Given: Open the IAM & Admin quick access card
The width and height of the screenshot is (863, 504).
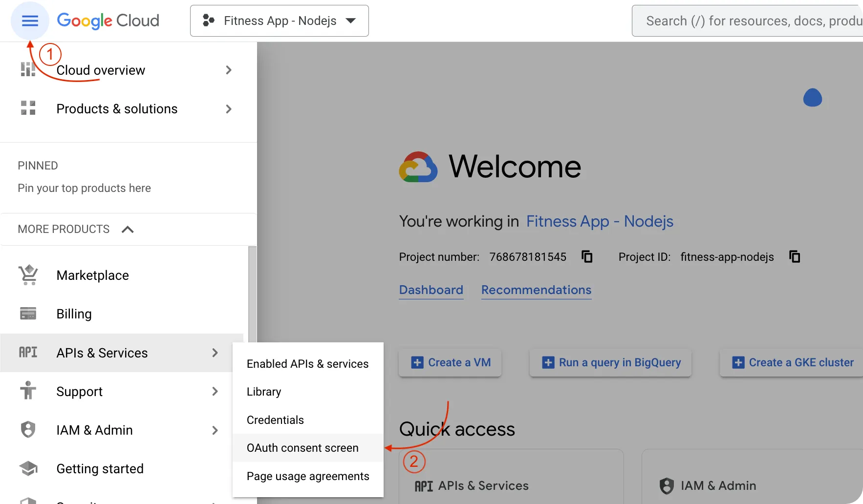Looking at the screenshot, I should (x=753, y=478).
